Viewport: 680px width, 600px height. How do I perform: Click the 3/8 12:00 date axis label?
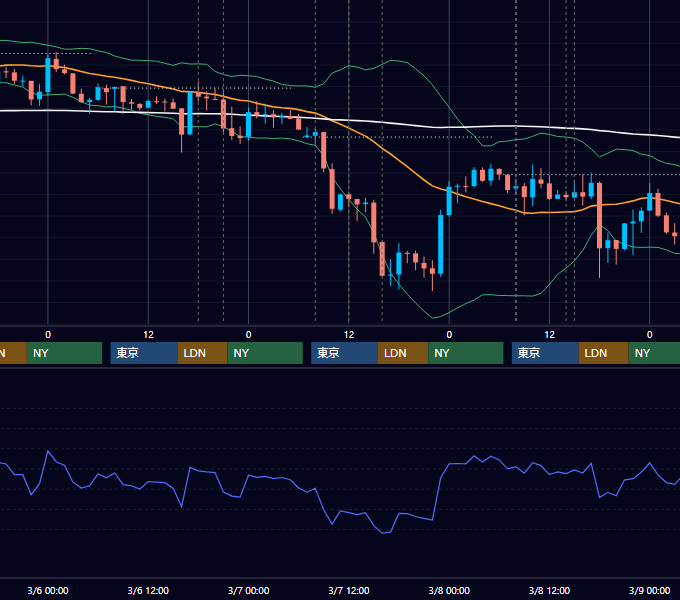[549, 590]
